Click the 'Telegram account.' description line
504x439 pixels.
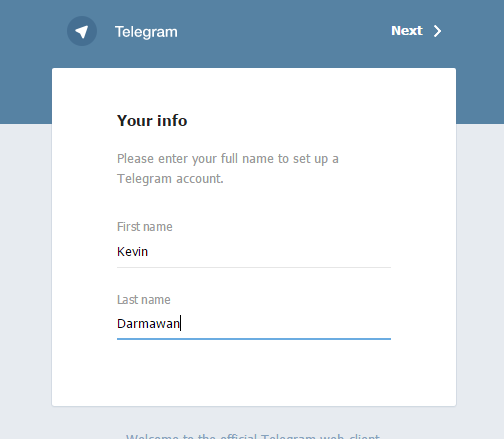170,179
